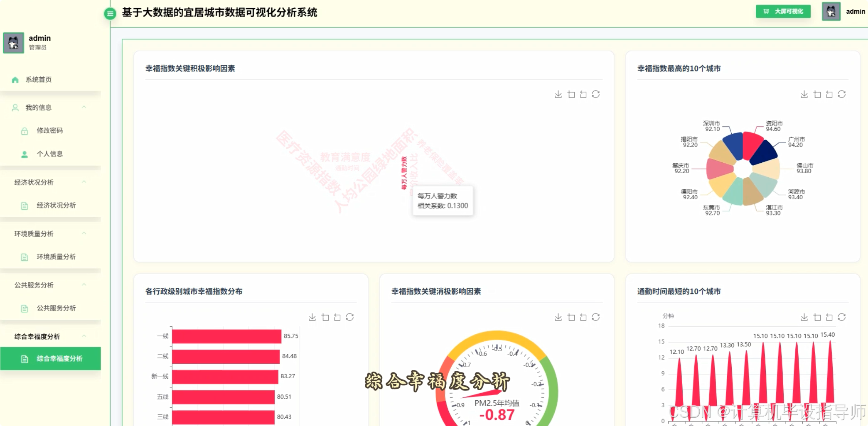Click the home icon beside 系统首页
Viewport: 868px width, 426px height.
[x=15, y=79]
